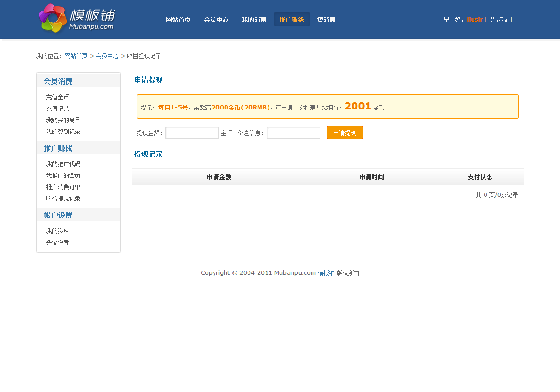
Task: Select the 推广赚钱 navigation tab
Action: 291,20
